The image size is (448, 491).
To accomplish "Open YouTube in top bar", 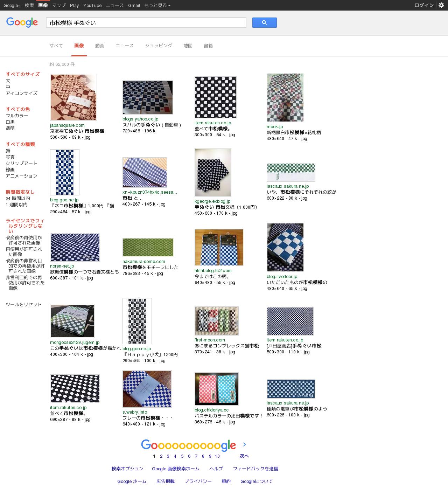I will (x=92, y=5).
